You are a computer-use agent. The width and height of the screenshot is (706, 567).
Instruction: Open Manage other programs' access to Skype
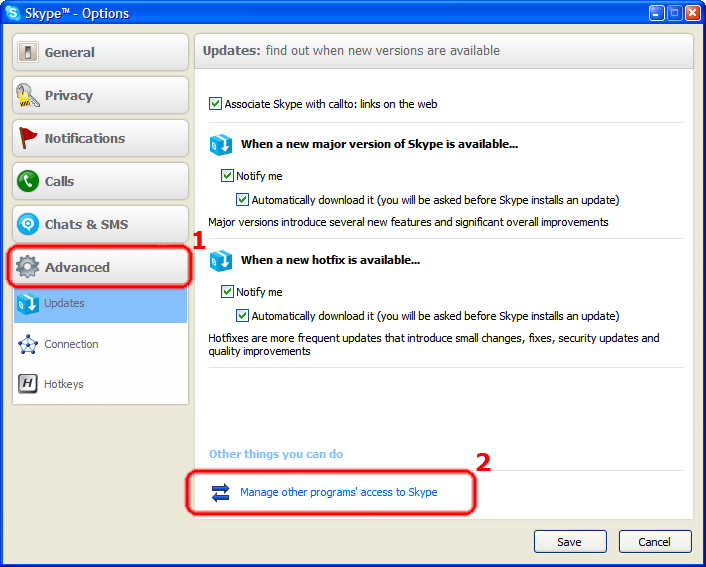tap(339, 492)
